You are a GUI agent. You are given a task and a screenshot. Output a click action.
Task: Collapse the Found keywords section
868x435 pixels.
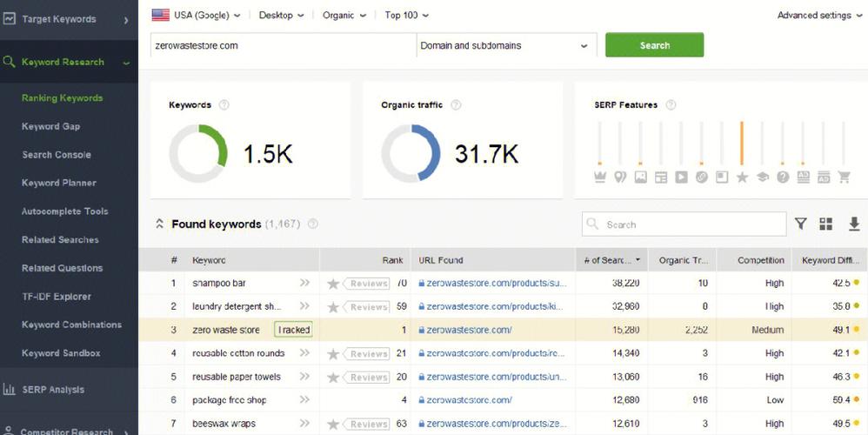pos(159,224)
